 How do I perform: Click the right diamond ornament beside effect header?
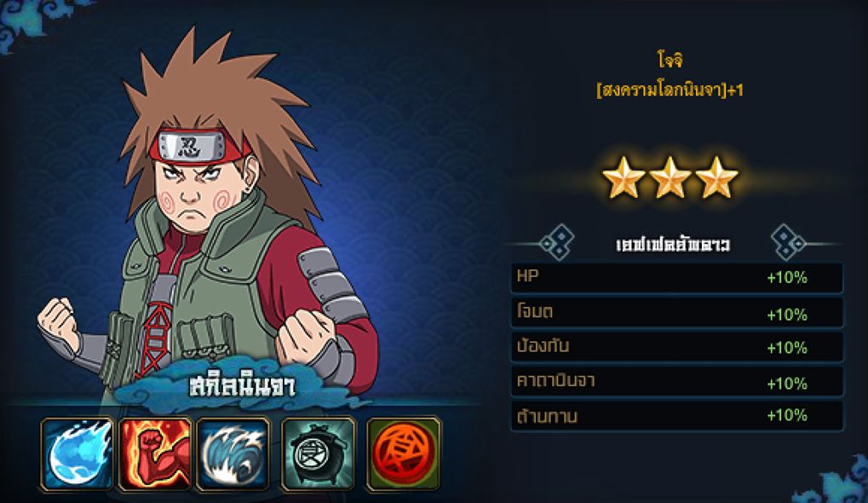tap(788, 243)
